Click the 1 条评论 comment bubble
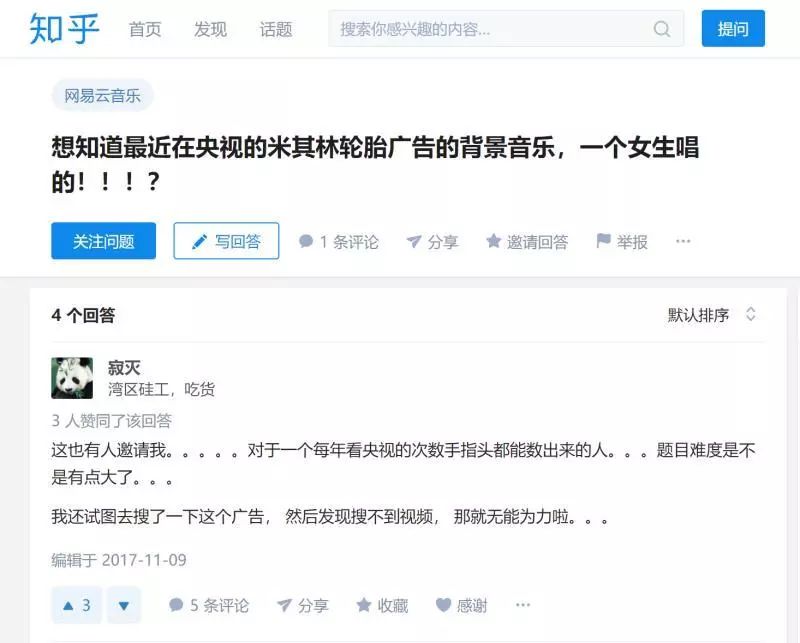800x643 pixels. 306,241
